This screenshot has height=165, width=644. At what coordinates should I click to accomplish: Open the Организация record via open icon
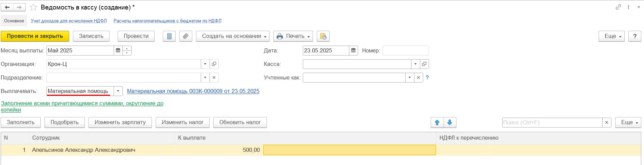[x=214, y=64]
